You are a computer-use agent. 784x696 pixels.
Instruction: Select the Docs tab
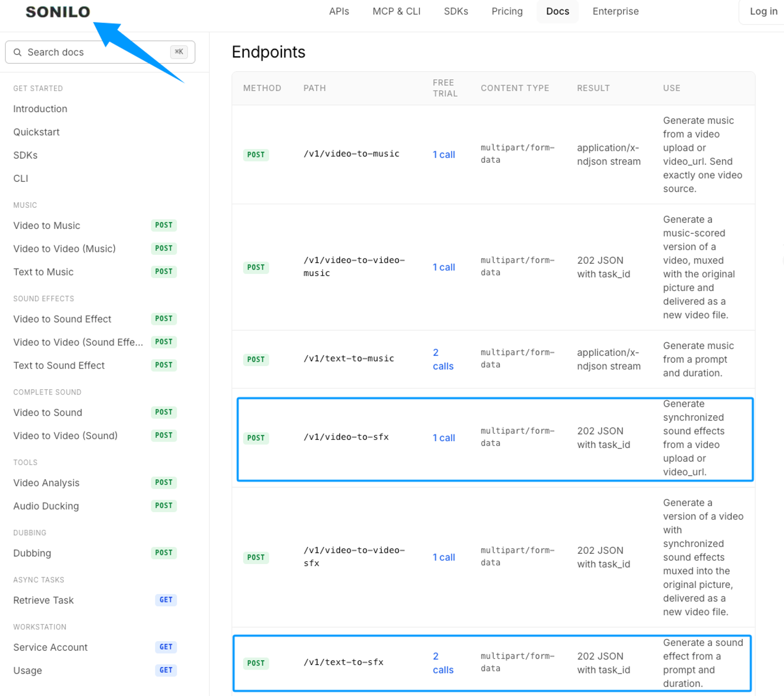pos(558,11)
